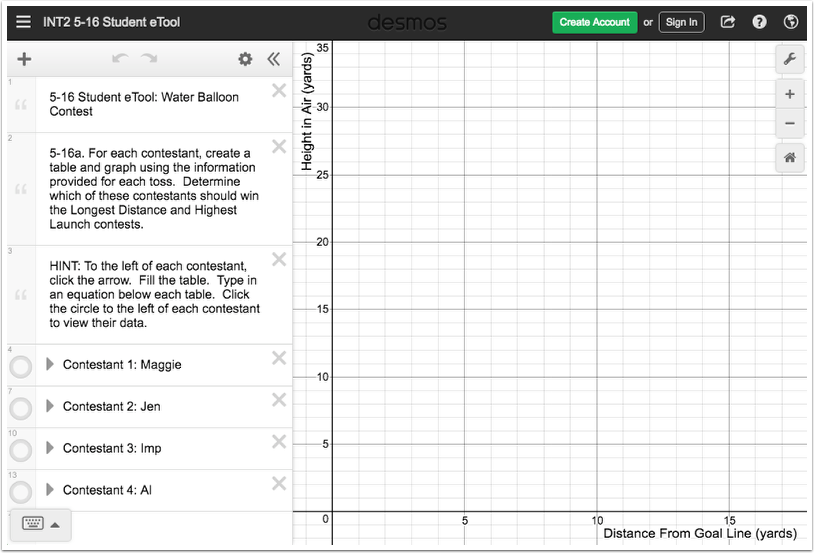Collapse the expression list panel
The image size is (814, 553).
(x=274, y=59)
